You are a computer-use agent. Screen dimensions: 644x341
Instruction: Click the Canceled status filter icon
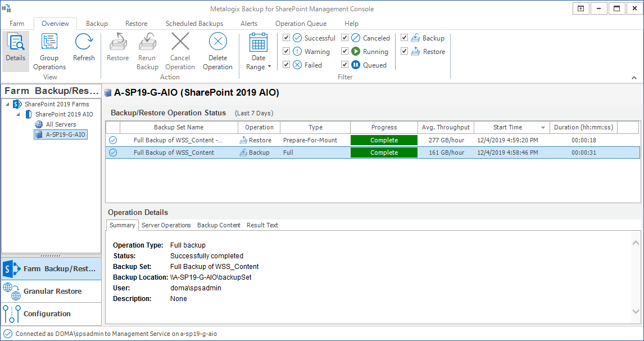coord(356,38)
